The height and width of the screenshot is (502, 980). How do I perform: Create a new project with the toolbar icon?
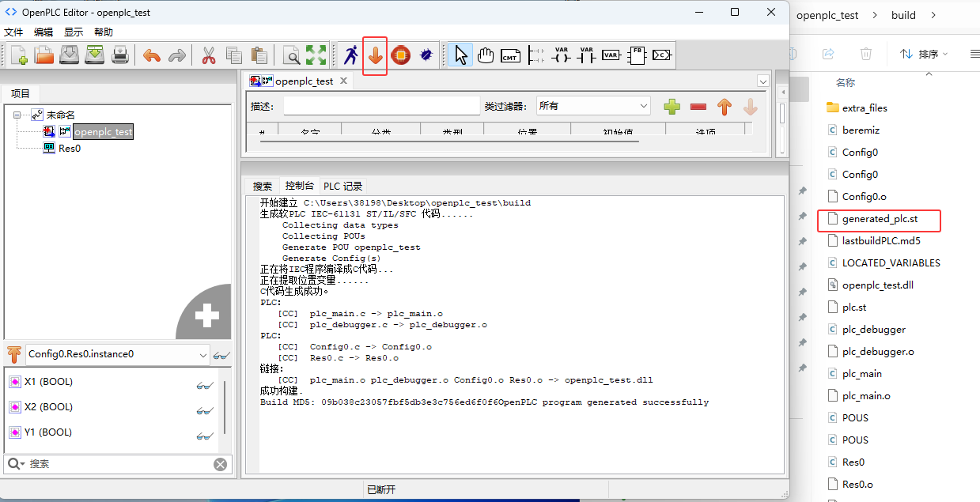[19, 55]
